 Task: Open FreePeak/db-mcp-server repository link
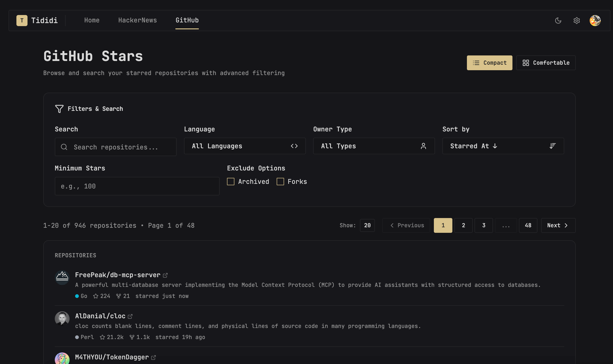[118, 275]
